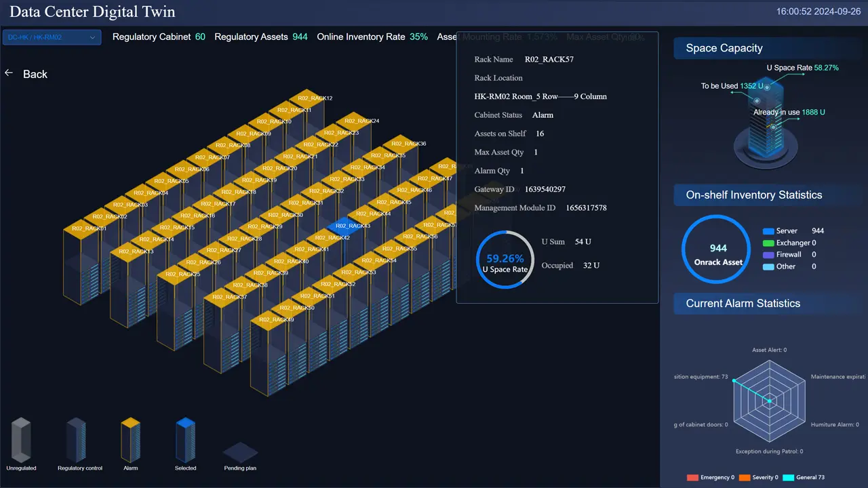
Task: Select cabinet R02_RACK22
Action: pyautogui.click(x=321, y=144)
